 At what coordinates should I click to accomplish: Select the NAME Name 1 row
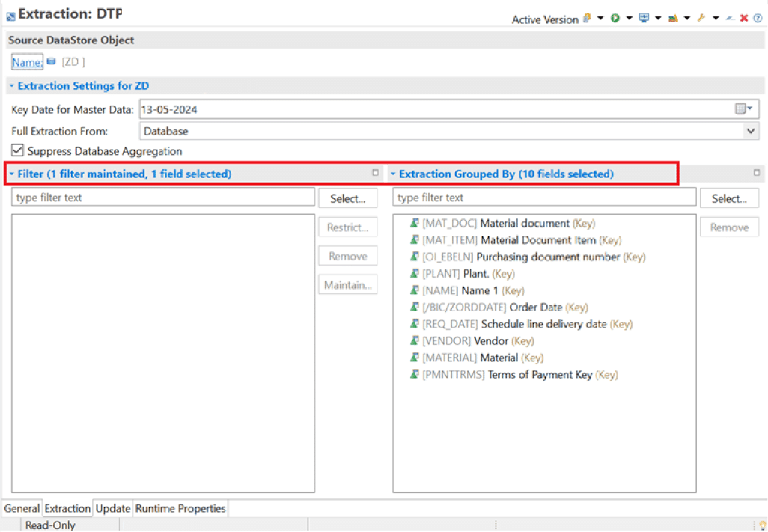[x=467, y=290]
